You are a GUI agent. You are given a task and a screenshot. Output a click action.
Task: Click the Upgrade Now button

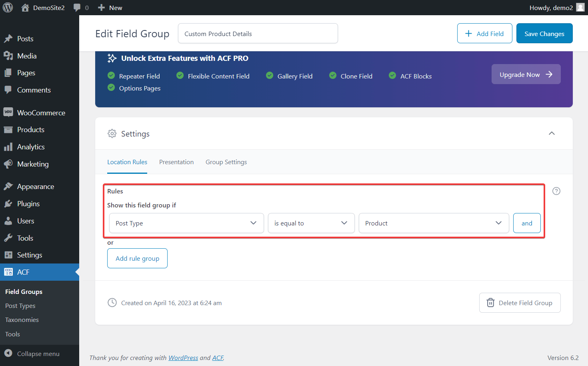click(x=526, y=74)
